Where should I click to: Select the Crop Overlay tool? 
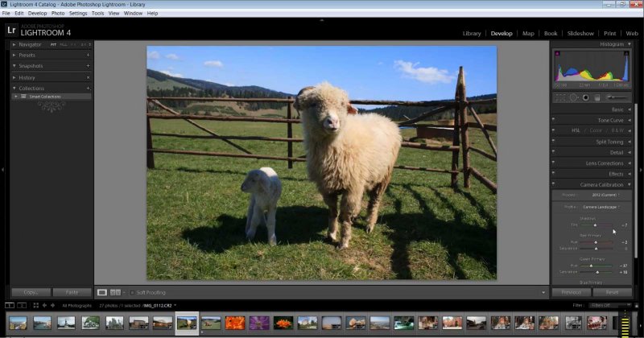point(559,97)
